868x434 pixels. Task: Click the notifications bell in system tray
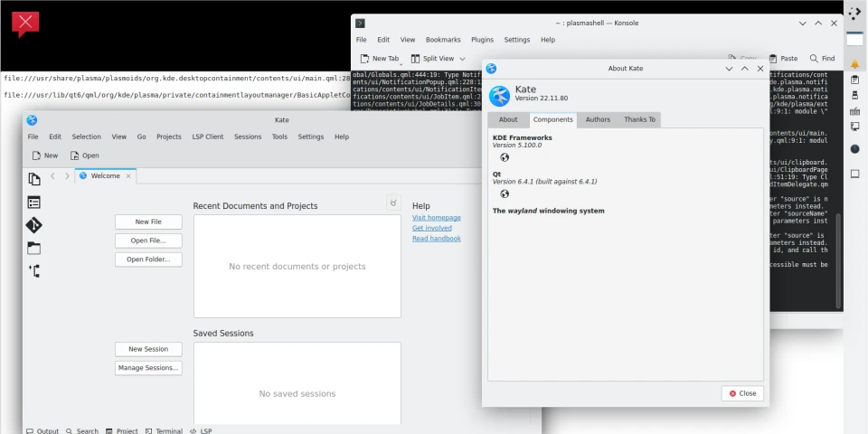854,64
